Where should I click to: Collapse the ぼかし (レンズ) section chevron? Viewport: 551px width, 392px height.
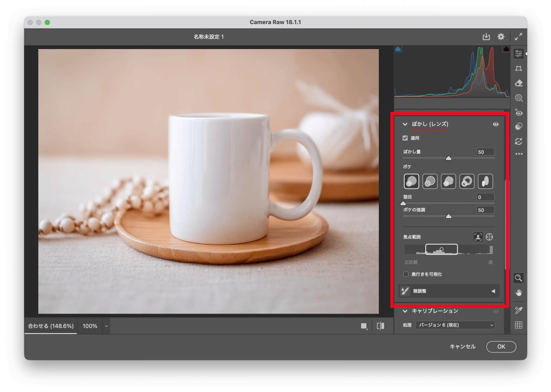405,124
